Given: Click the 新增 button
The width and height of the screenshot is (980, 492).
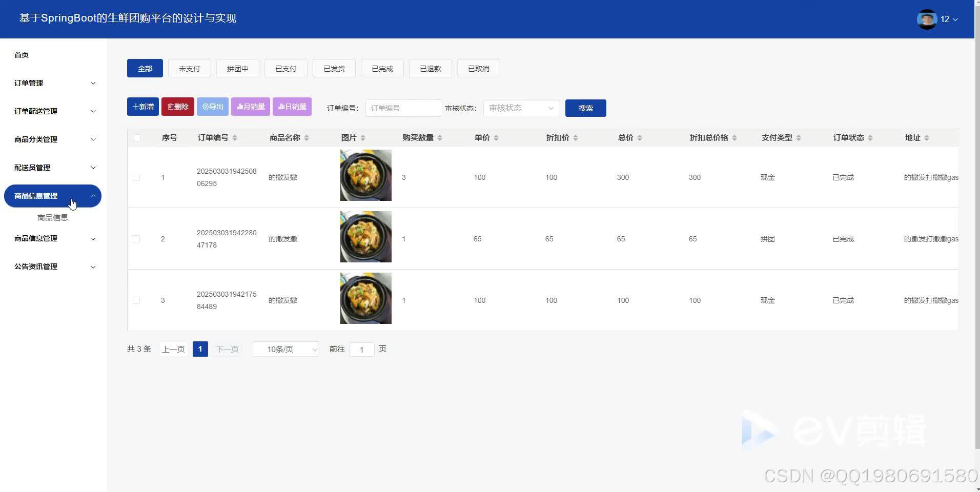Looking at the screenshot, I should 143,107.
